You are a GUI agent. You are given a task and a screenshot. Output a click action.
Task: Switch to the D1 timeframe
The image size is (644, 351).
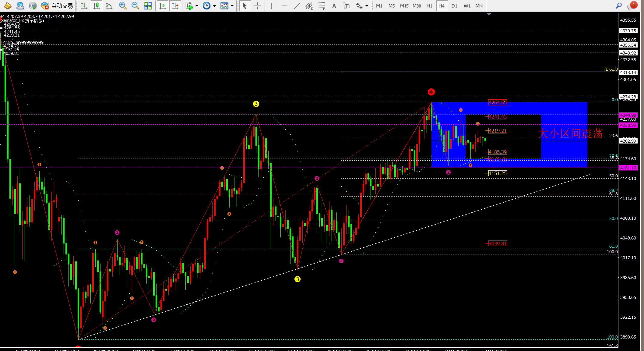pyautogui.click(x=454, y=6)
